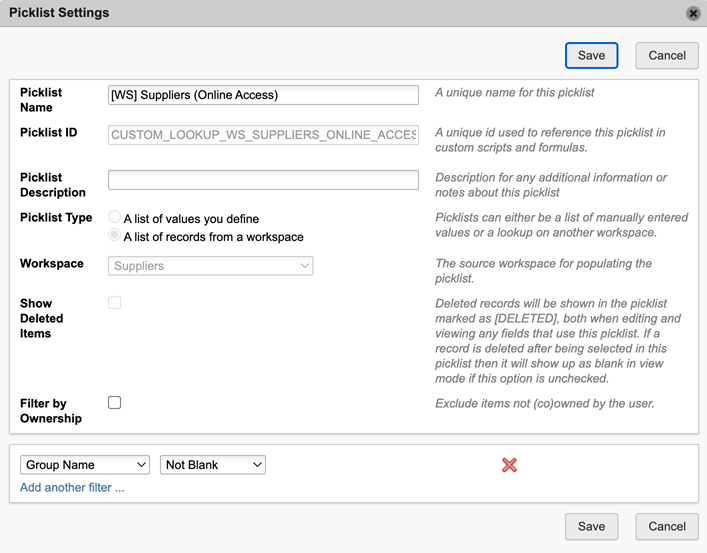Open the Not Blank condition dropdown
The width and height of the screenshot is (707, 553).
[212, 465]
